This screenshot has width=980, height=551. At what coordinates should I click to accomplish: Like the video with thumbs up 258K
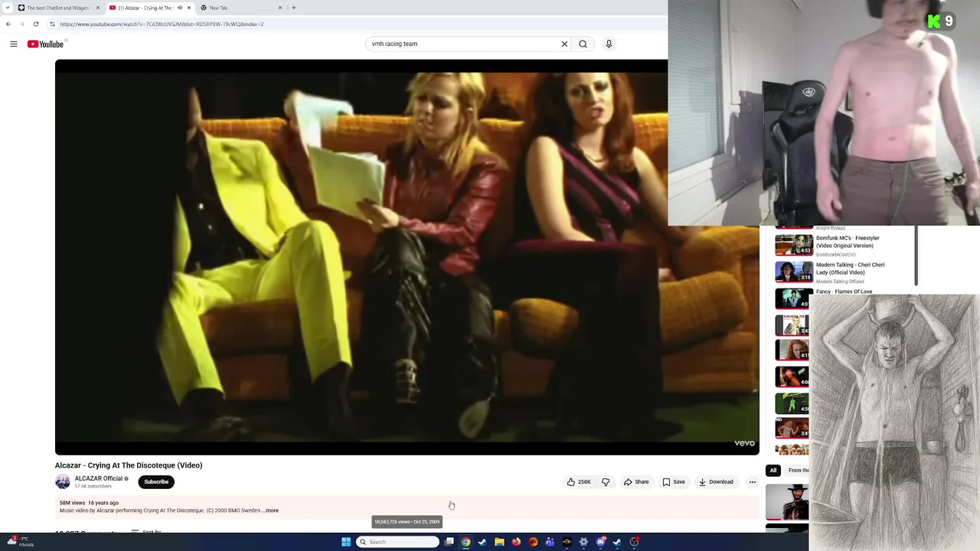tap(579, 482)
